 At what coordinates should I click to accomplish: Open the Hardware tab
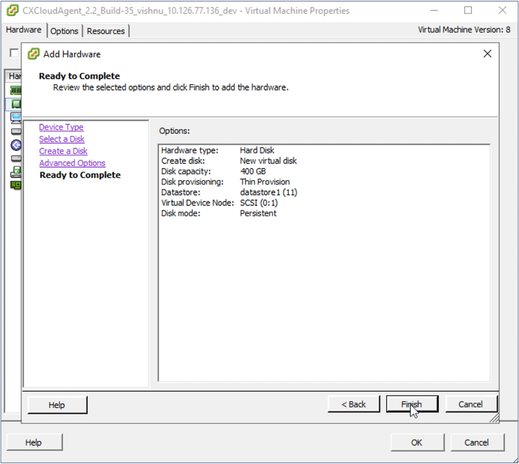23,30
